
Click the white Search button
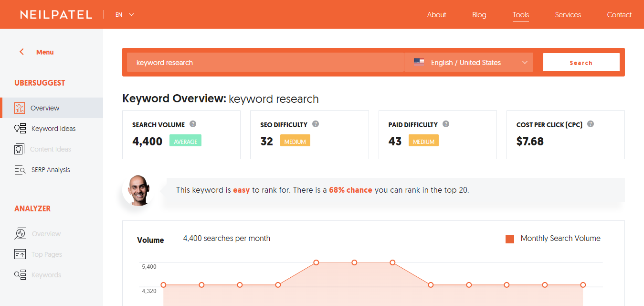coord(581,62)
